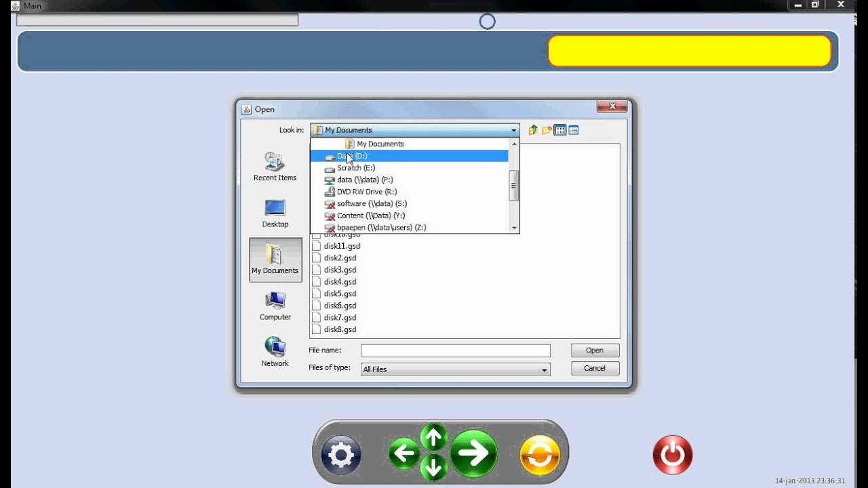Click the drive list scrollbar thumb
868x488 pixels.
[514, 185]
